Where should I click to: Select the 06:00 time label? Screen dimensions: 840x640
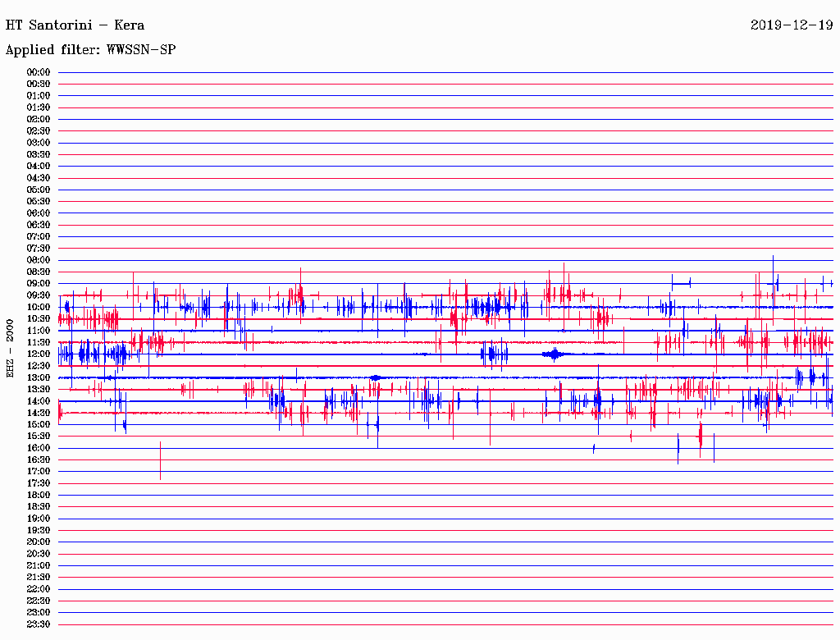pos(39,213)
